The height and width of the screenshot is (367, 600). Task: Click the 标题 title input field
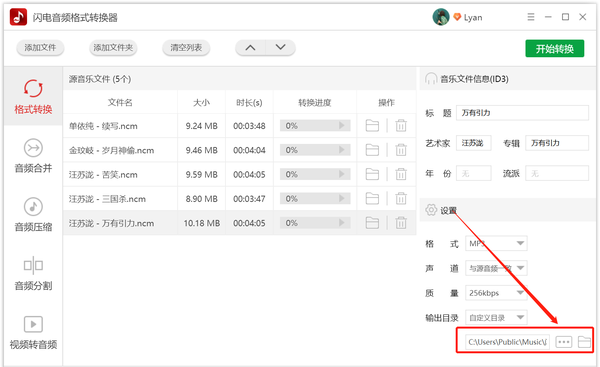522,113
